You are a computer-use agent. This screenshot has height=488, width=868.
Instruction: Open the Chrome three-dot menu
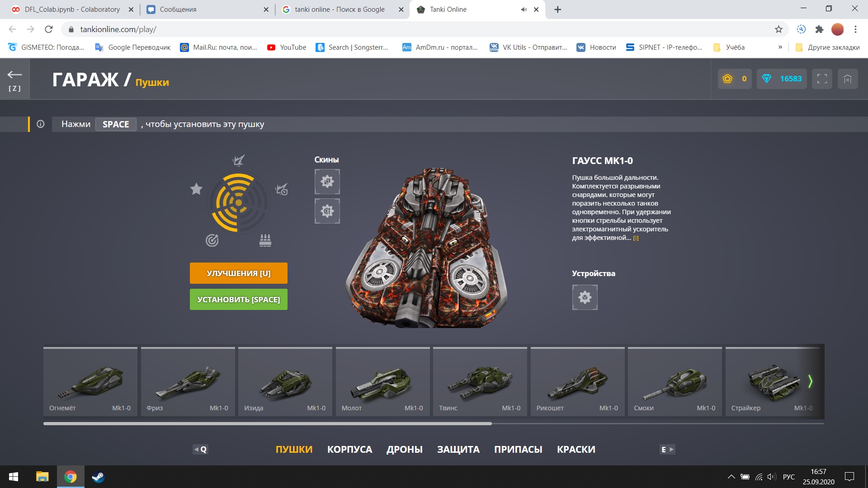click(x=855, y=29)
